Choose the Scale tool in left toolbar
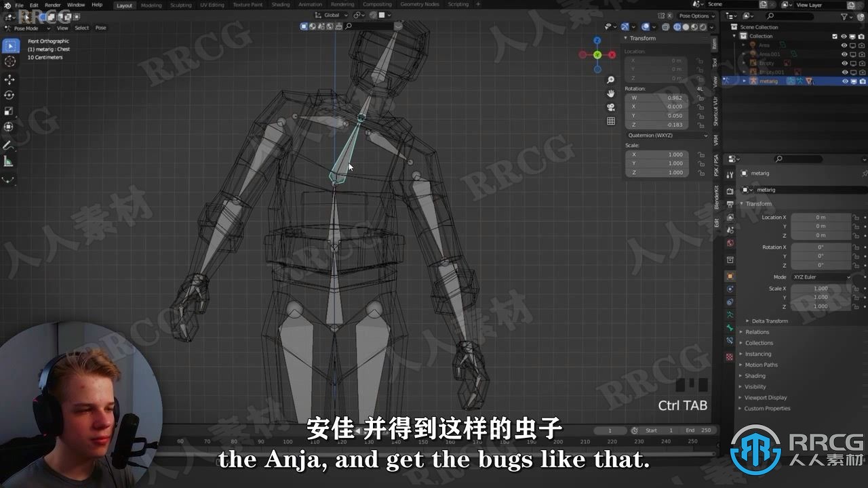Screen dimensions: 868x488 coord(10,111)
